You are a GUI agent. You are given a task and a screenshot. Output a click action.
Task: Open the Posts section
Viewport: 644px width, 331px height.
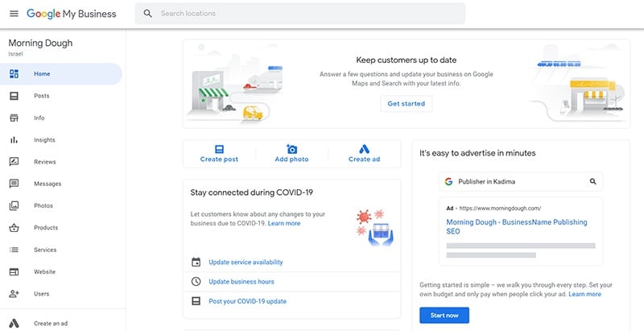[x=42, y=96]
